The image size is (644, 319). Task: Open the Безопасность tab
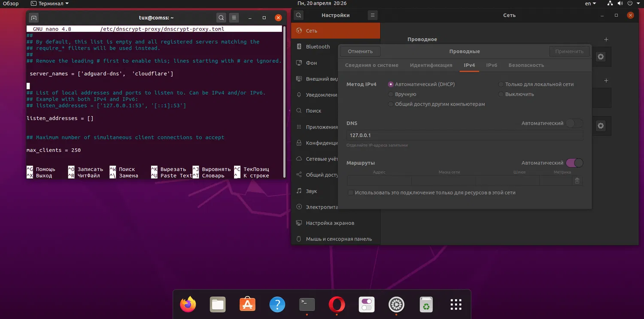coord(526,65)
